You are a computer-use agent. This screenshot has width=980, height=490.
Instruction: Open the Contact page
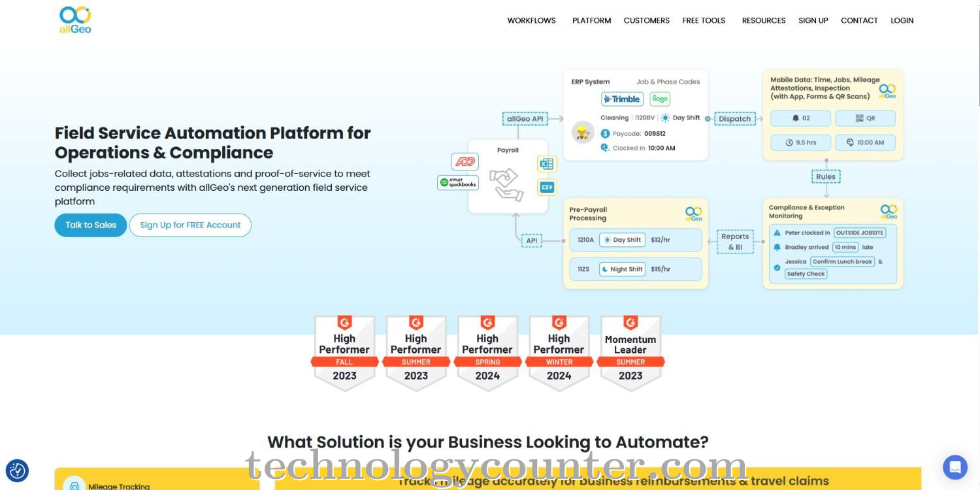click(858, 20)
